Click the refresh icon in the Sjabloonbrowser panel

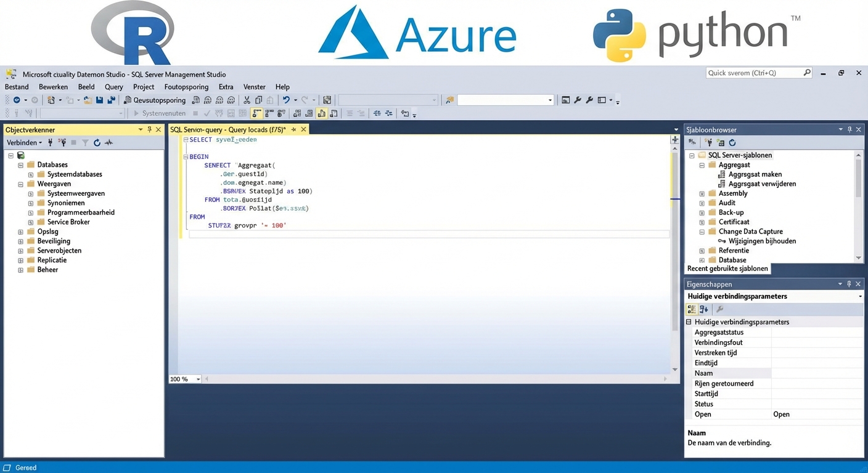(x=732, y=143)
